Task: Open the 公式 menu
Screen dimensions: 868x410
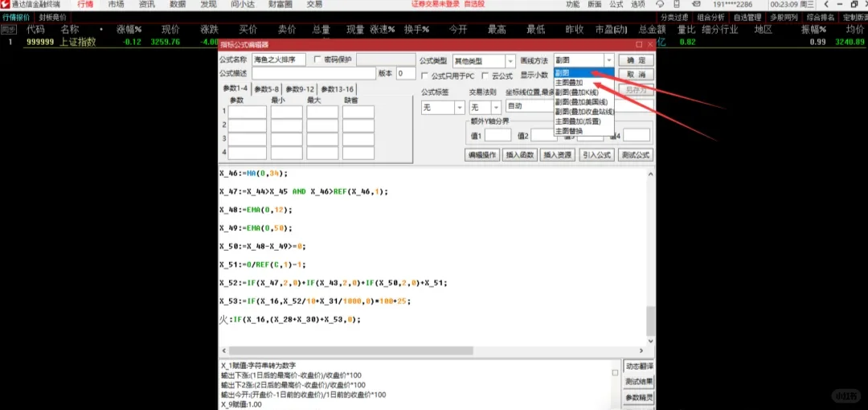Action: [616, 5]
